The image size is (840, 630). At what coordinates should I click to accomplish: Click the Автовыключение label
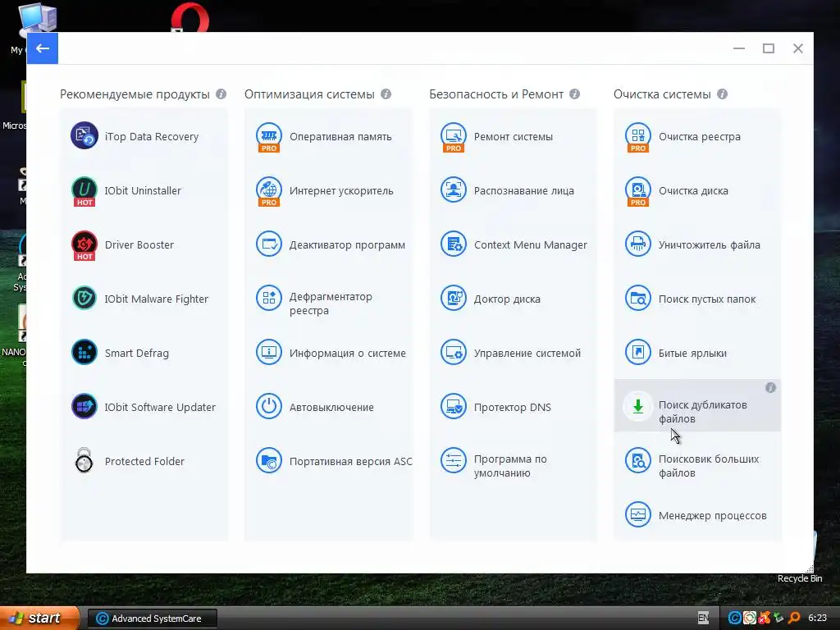click(331, 407)
